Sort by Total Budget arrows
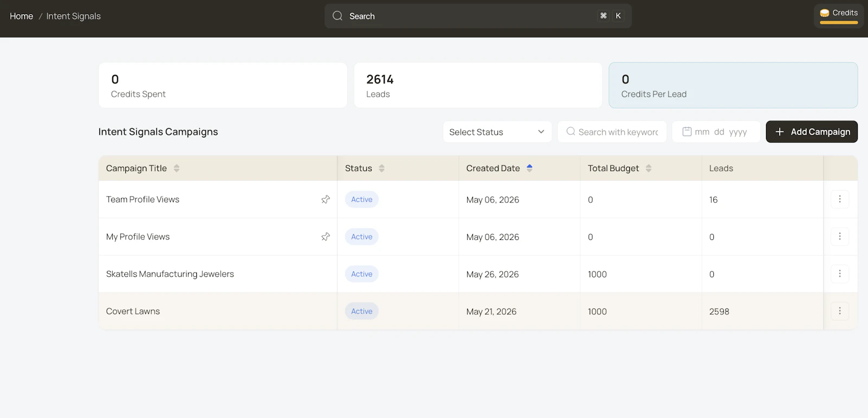This screenshot has height=418, width=868. pyautogui.click(x=648, y=168)
